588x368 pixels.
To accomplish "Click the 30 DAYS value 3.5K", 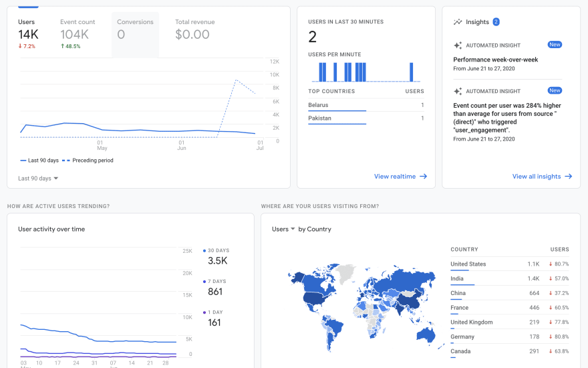I will (x=218, y=261).
